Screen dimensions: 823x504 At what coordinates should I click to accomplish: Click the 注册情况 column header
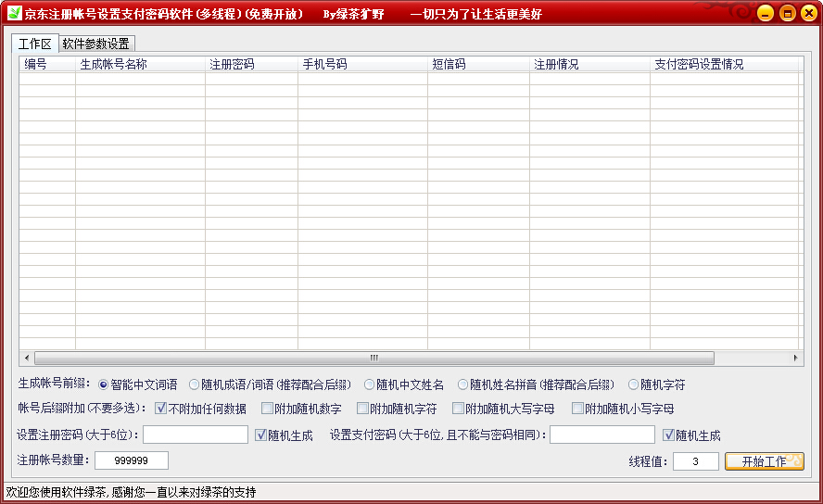[x=589, y=65]
